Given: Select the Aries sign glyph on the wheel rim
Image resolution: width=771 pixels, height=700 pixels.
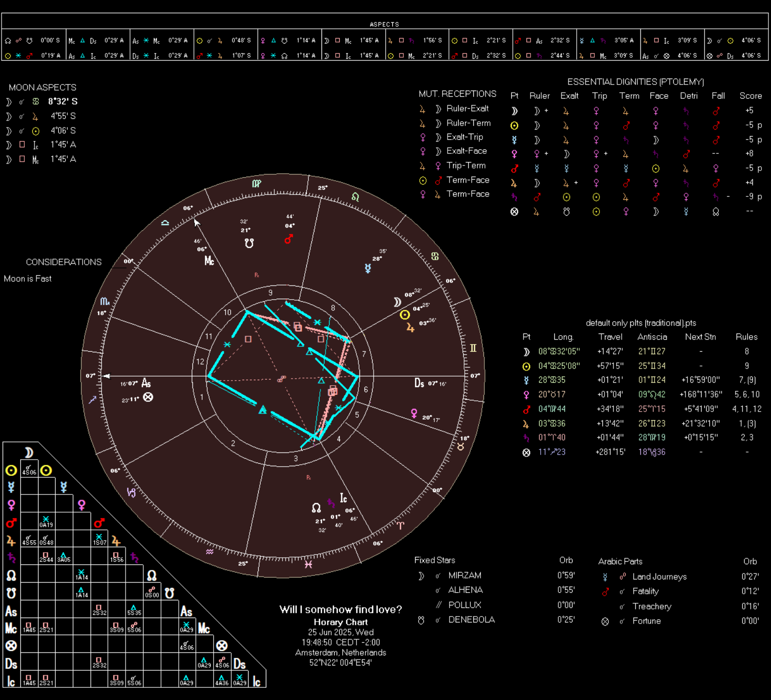Looking at the screenshot, I should (400, 525).
